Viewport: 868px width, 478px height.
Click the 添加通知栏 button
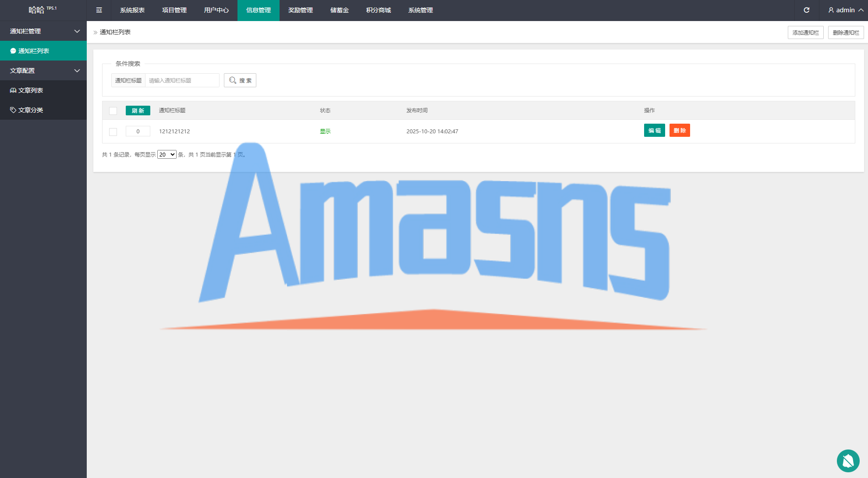tap(805, 32)
